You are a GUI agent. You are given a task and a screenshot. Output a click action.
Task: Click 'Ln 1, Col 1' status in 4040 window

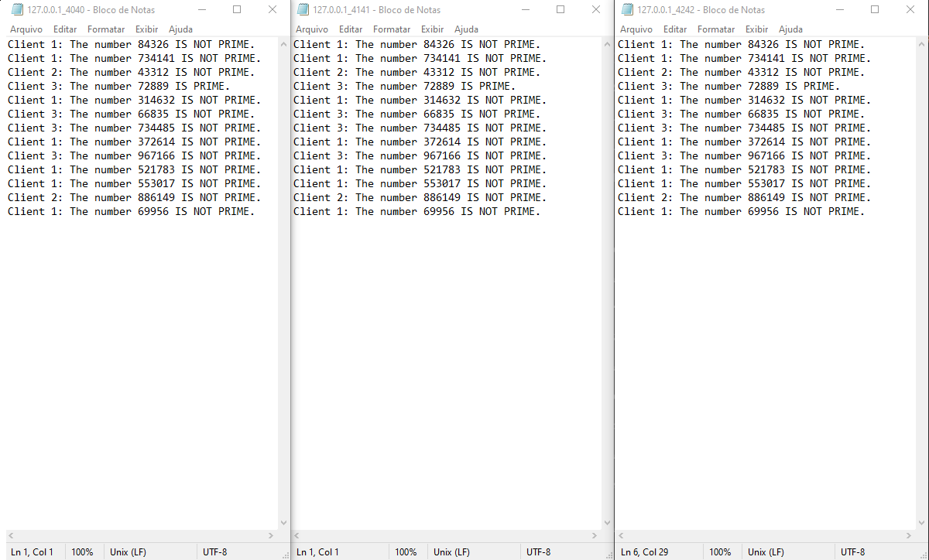click(x=33, y=552)
